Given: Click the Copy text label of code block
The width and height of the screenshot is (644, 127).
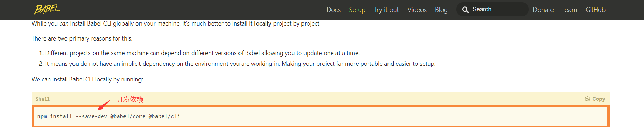Looking at the screenshot, I should tap(598, 99).
